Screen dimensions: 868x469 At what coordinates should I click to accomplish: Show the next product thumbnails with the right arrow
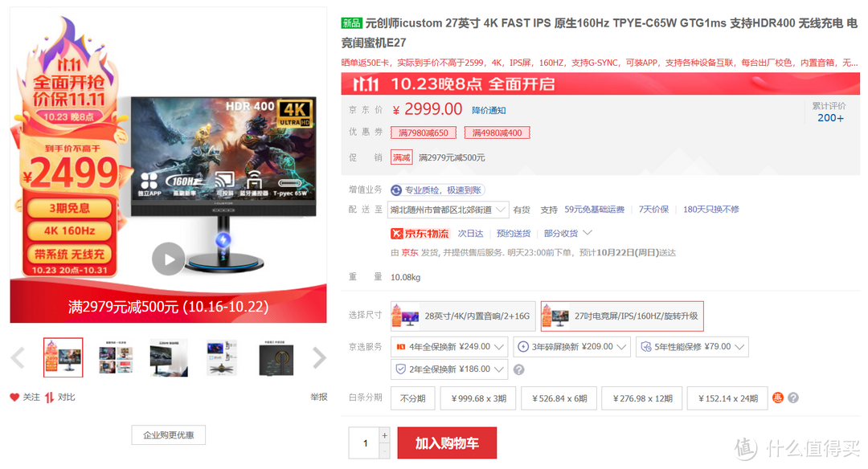319,358
